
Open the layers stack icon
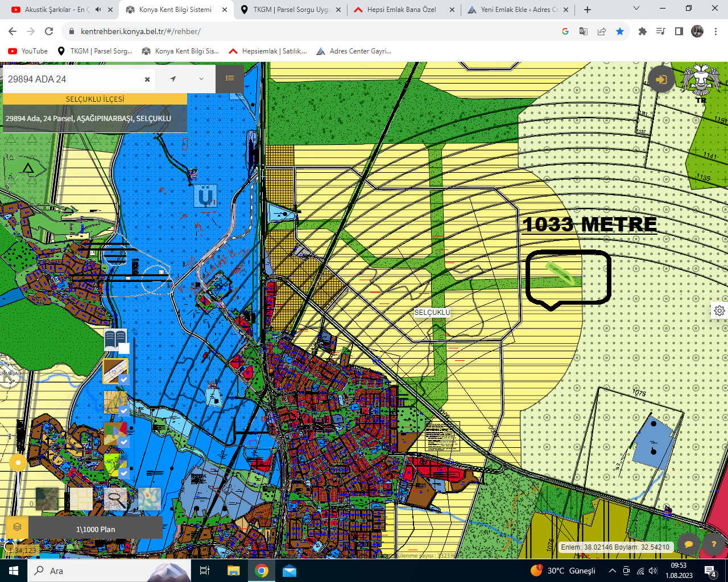click(17, 527)
